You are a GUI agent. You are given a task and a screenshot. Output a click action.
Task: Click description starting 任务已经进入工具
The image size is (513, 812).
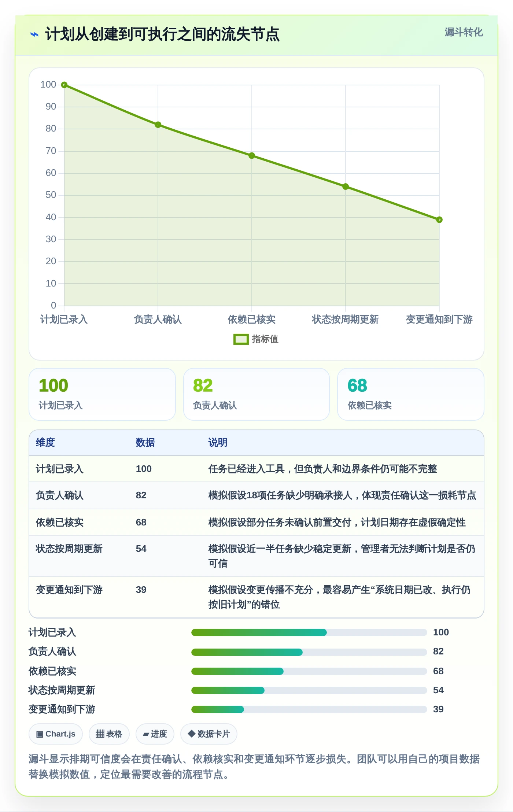pos(322,469)
